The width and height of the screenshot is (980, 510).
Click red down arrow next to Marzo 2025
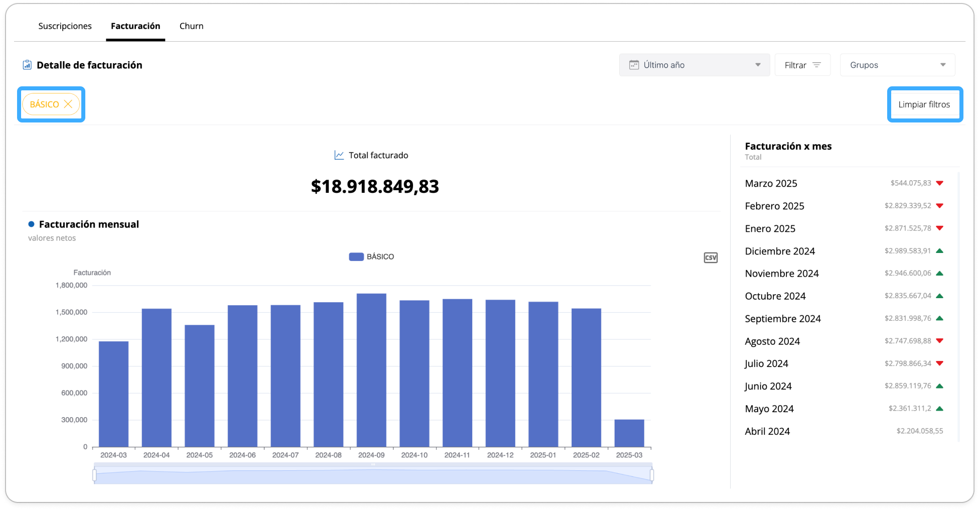tap(939, 183)
